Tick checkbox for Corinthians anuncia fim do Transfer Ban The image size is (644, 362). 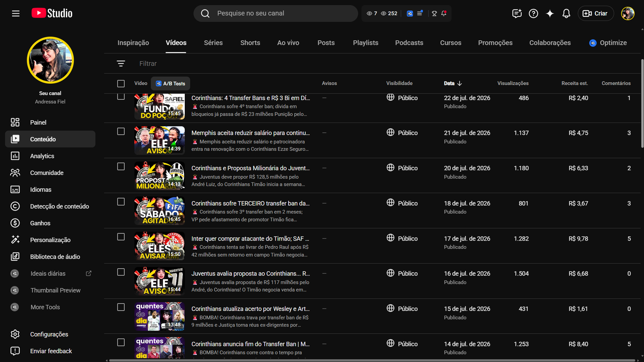pyautogui.click(x=121, y=342)
